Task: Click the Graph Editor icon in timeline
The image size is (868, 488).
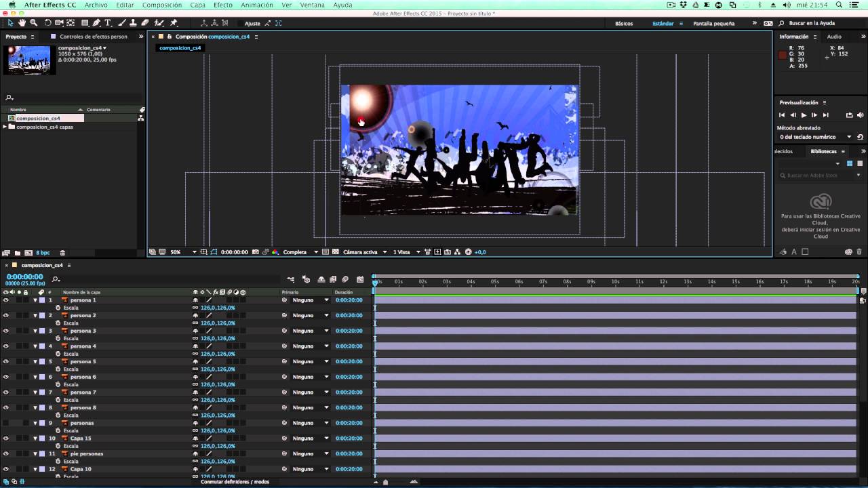Action: (359, 279)
